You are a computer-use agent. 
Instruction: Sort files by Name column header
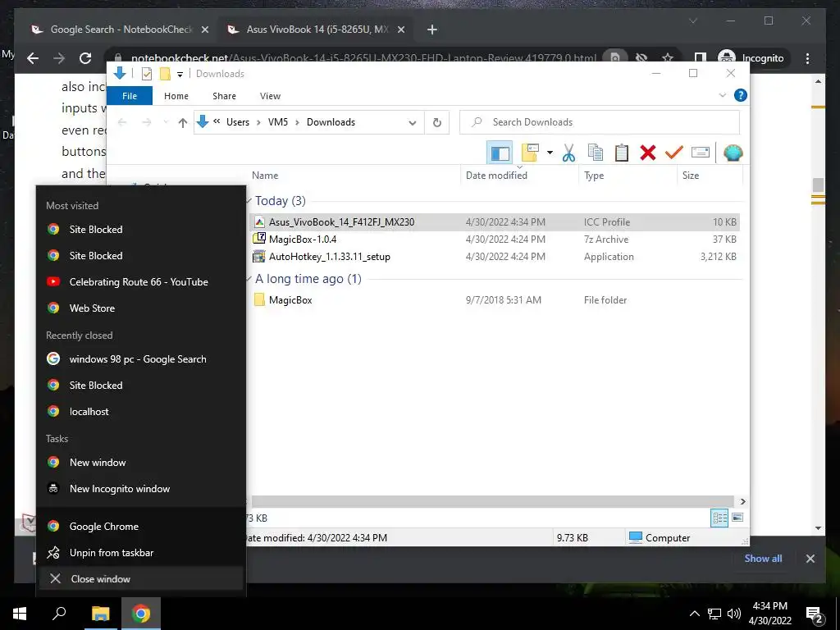tap(354, 176)
